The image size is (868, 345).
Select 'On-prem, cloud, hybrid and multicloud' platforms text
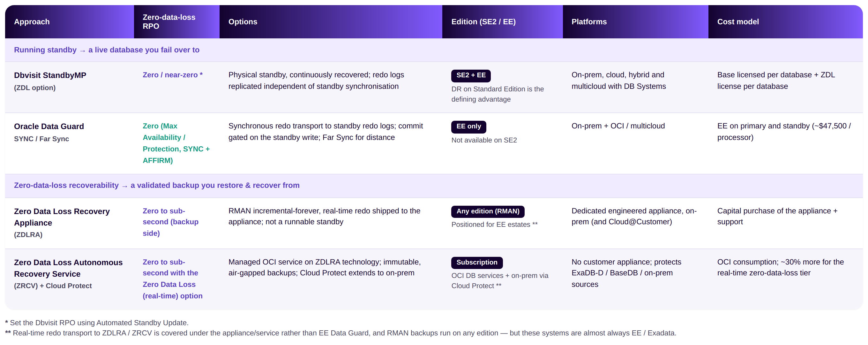619,80
